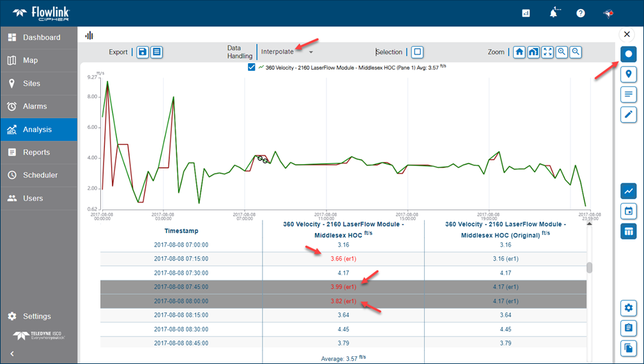The height and width of the screenshot is (364, 644).
Task: Click the save export icon
Action: (x=142, y=52)
